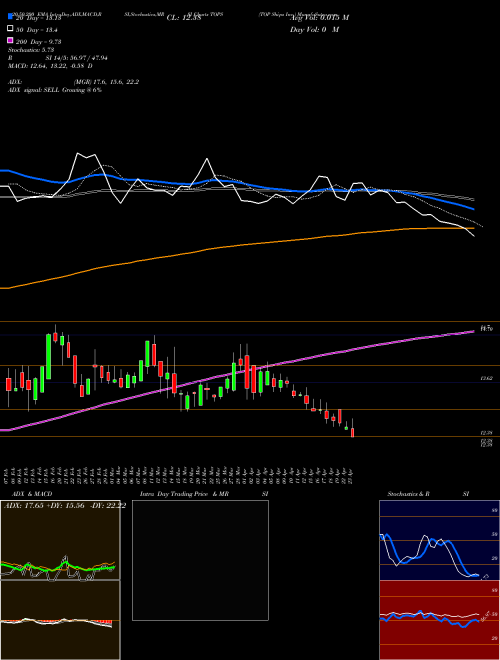Click the tallest green candlestick in February
The width and height of the screenshot is (500, 660).
point(49,356)
